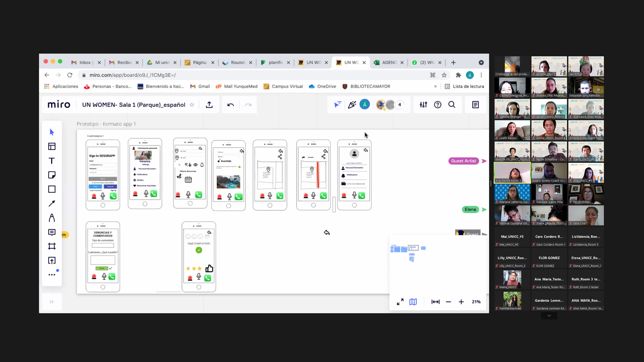The width and height of the screenshot is (644, 362).
Task: Click the Upload tool icon
Action: click(52, 261)
